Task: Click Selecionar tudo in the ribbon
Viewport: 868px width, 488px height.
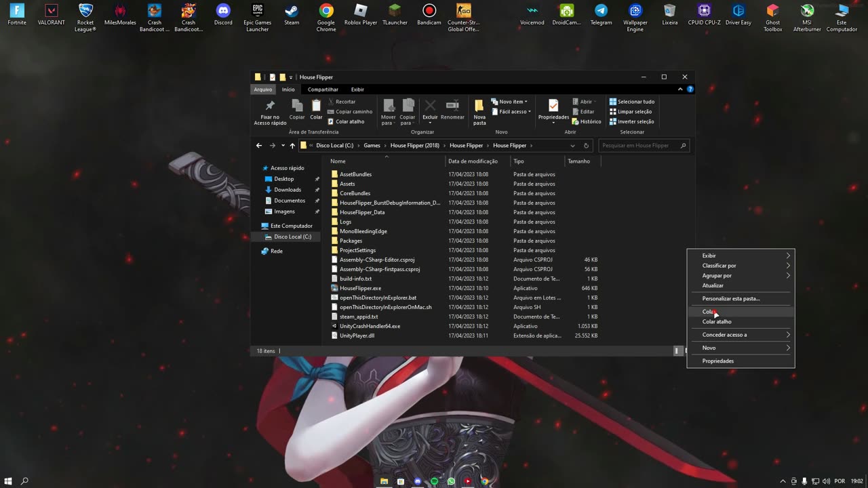Action: click(631, 102)
